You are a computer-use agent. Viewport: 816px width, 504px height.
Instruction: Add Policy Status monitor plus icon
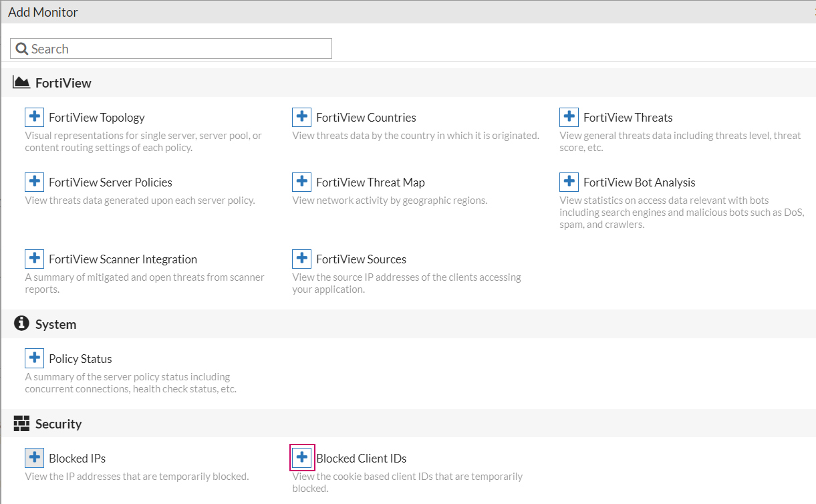click(x=34, y=358)
